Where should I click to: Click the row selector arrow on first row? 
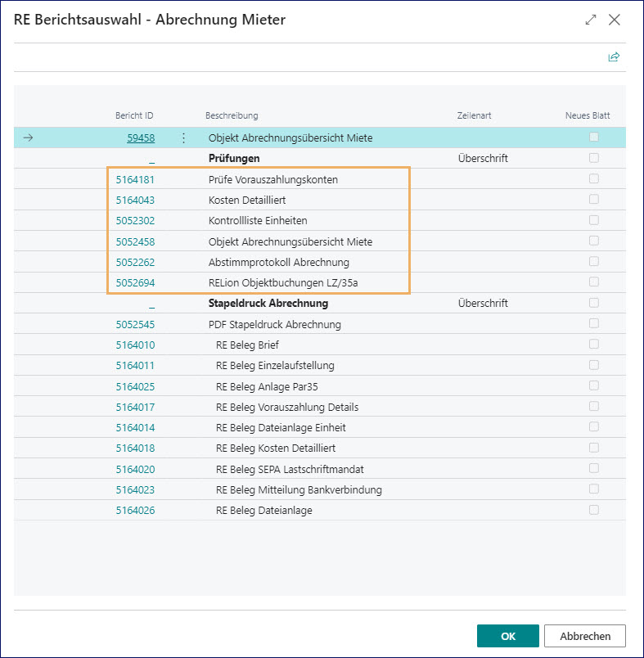28,137
